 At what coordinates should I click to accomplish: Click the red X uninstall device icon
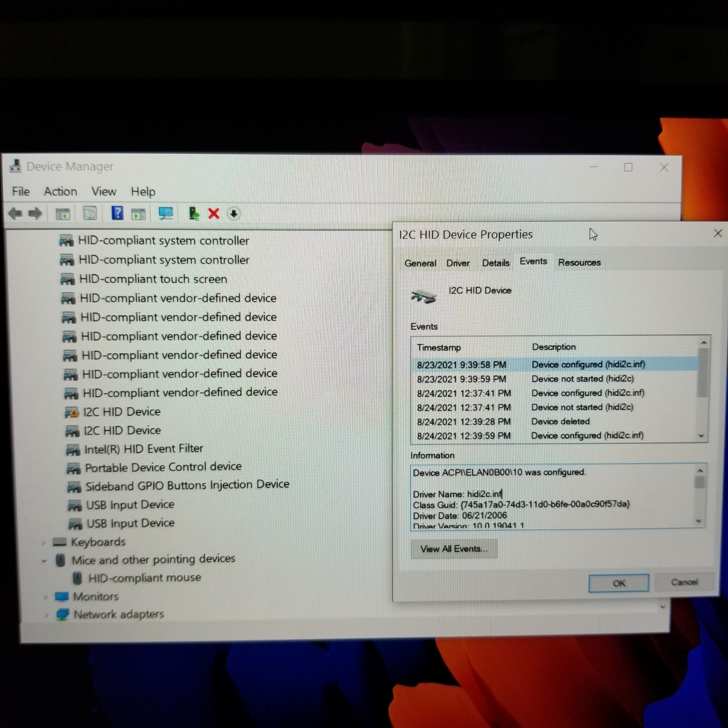(x=214, y=214)
